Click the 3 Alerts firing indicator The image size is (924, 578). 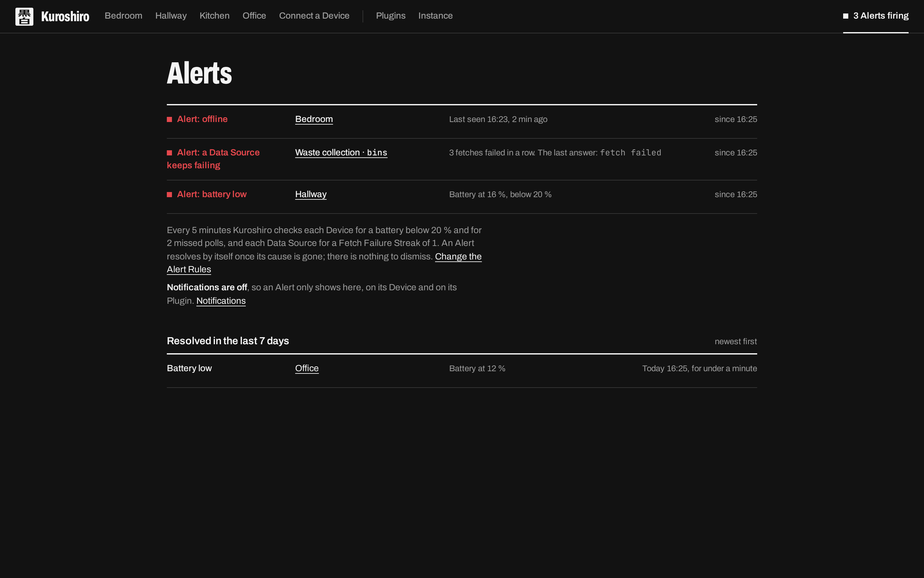tap(876, 16)
